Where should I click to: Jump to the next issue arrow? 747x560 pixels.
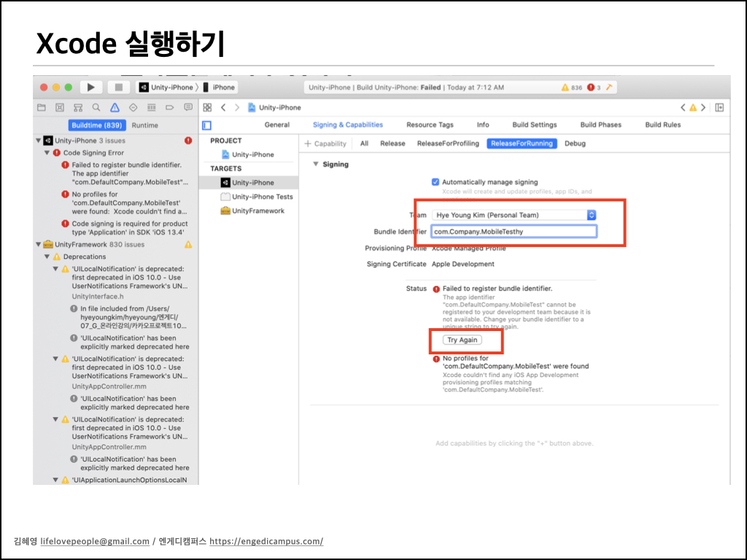click(703, 108)
